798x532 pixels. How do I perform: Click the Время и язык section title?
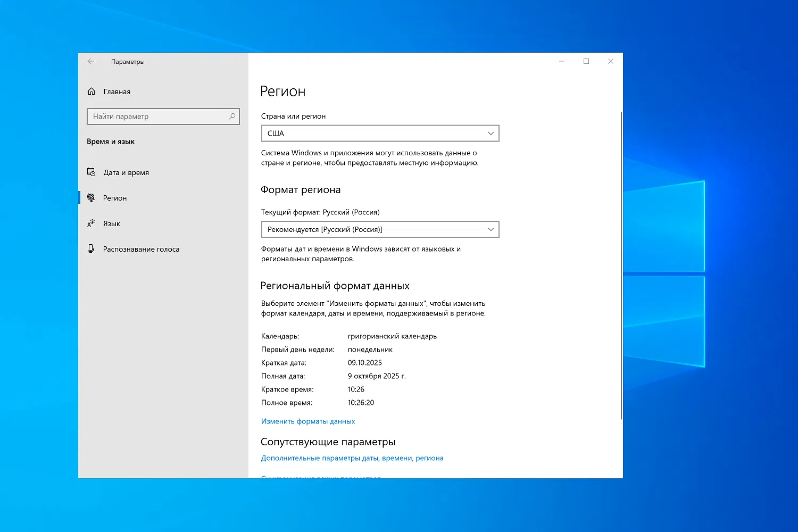[x=111, y=142]
